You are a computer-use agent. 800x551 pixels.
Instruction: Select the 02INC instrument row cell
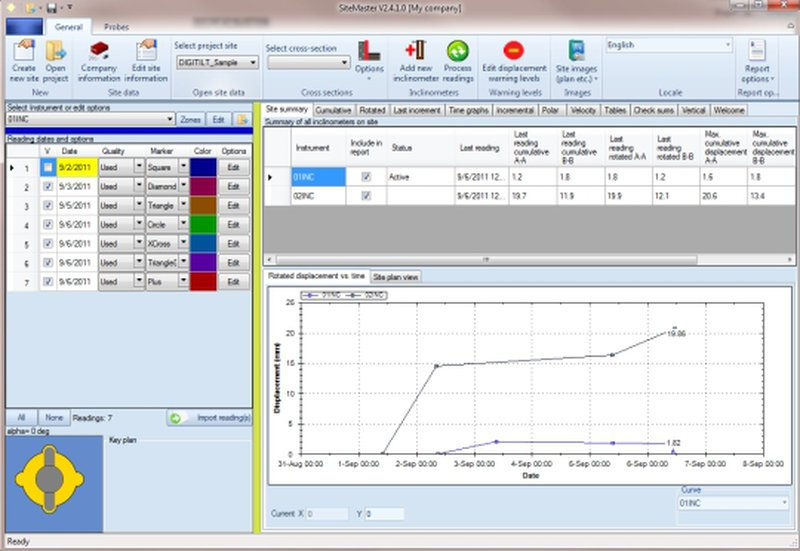318,196
